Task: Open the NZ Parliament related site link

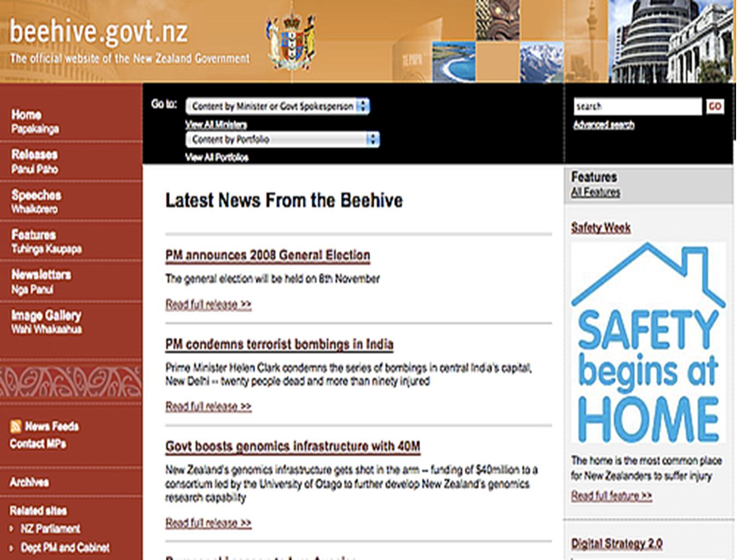Action: 50,529
